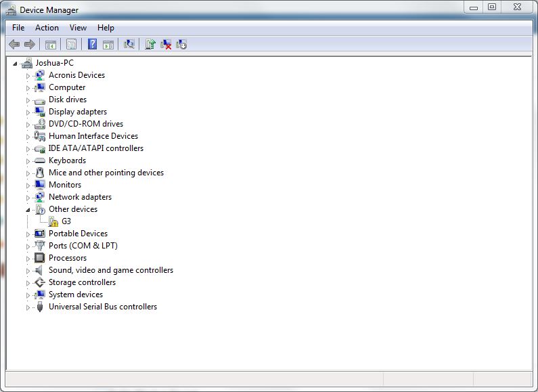This screenshot has width=538, height=392.
Task: Click the Human Interface Devices icon
Action: pos(40,136)
